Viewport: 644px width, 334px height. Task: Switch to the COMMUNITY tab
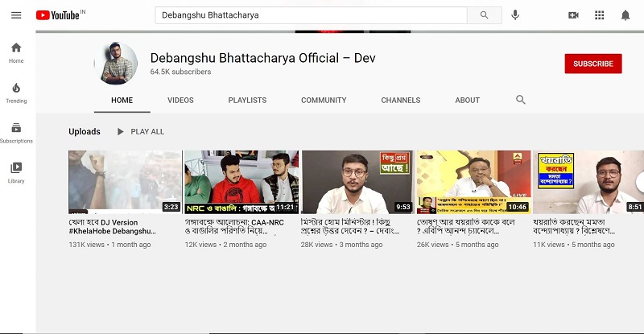(324, 101)
